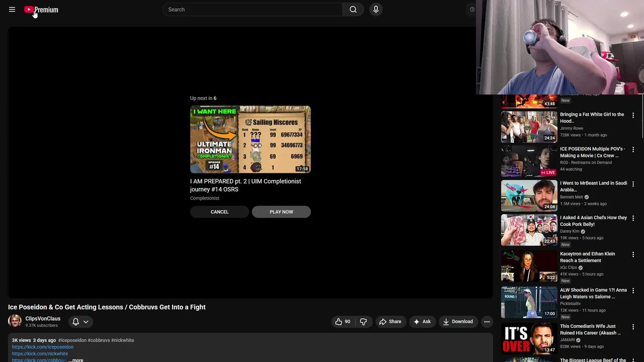Click the #cobbruvs hashtag
This screenshot has height=362, width=644.
[99, 340]
